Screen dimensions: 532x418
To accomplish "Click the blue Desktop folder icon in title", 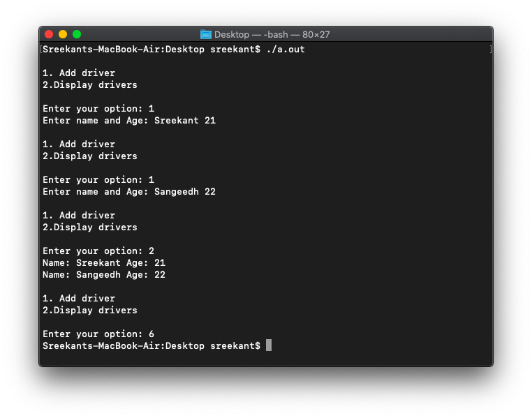I will pos(205,34).
